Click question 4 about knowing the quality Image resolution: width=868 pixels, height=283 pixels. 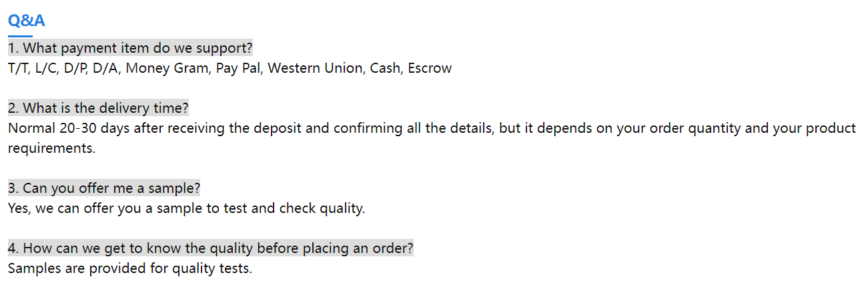210,248
